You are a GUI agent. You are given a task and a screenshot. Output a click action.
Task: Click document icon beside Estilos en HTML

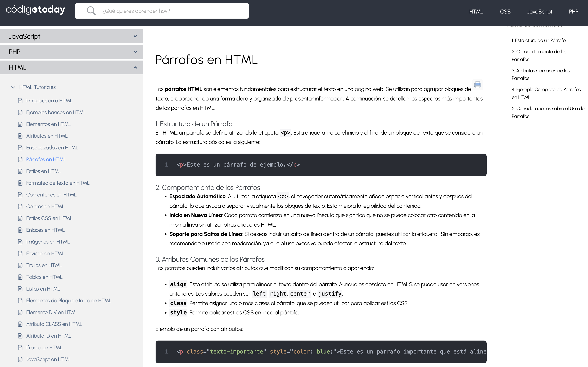click(x=20, y=171)
